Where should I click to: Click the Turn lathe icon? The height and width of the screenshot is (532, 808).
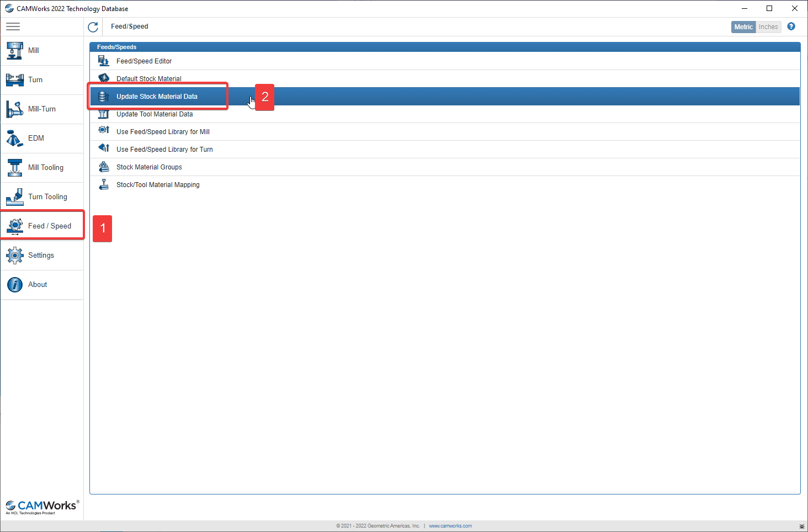point(15,79)
